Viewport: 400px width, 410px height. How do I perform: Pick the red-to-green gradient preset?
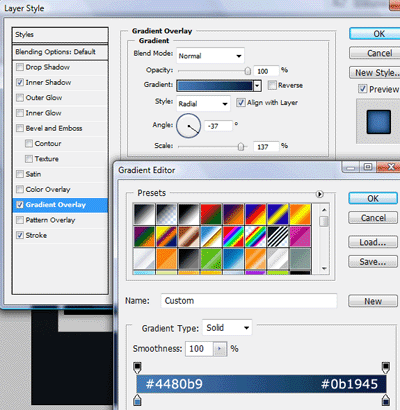pos(211,214)
